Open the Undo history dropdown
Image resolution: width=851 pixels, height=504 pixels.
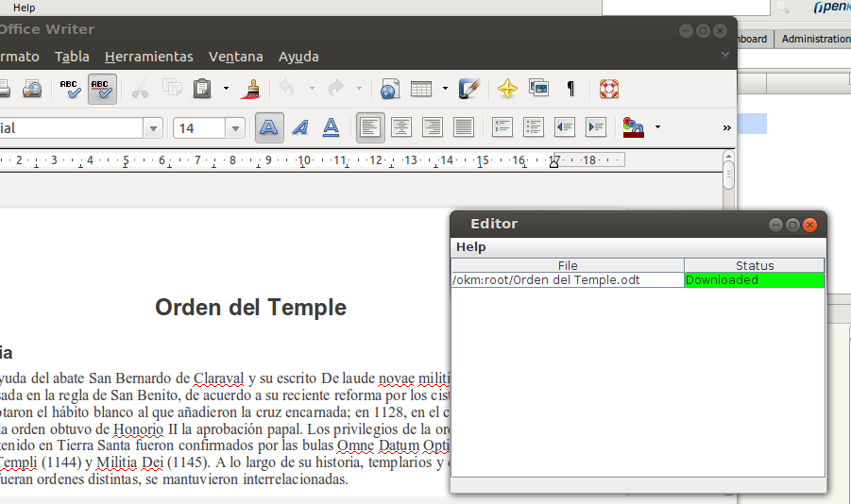(312, 89)
